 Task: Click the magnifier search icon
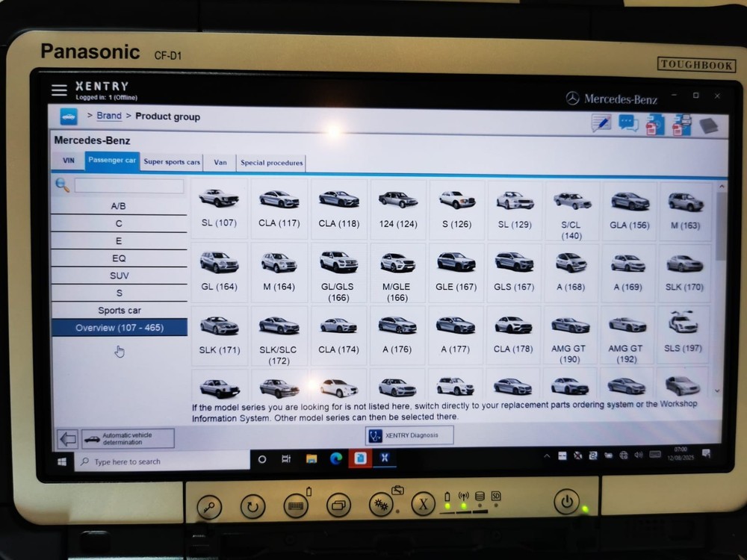(x=63, y=184)
